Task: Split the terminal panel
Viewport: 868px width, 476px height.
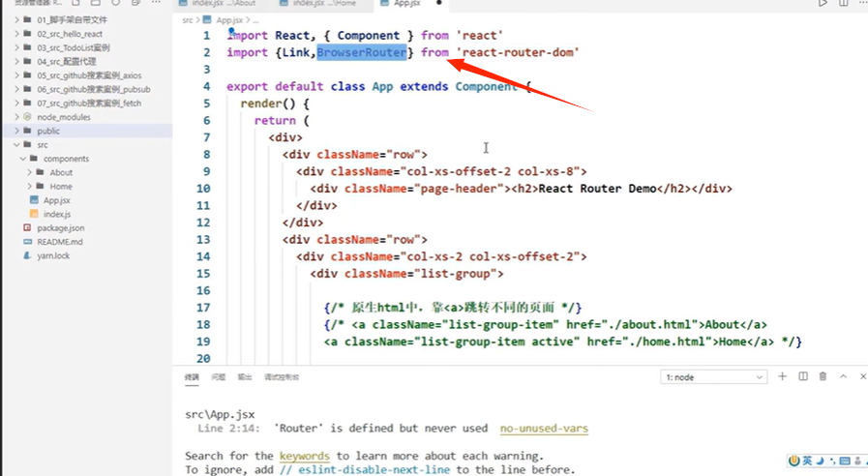Action: click(x=803, y=376)
